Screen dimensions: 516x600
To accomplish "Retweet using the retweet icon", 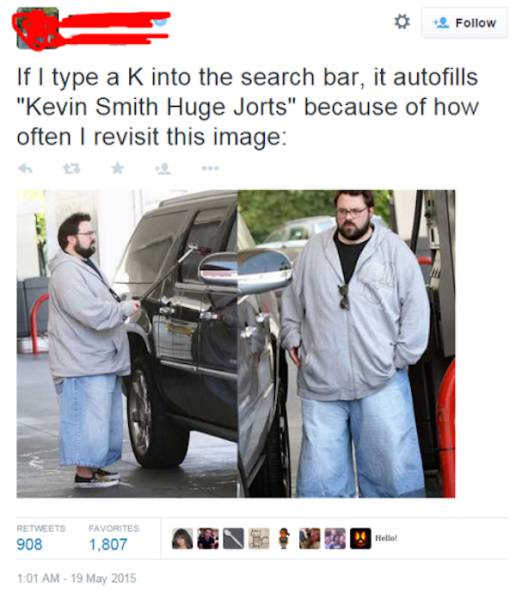I will click(72, 168).
